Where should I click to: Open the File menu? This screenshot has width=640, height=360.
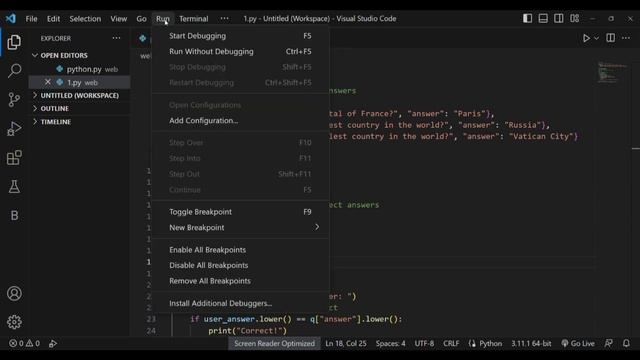pos(31,18)
